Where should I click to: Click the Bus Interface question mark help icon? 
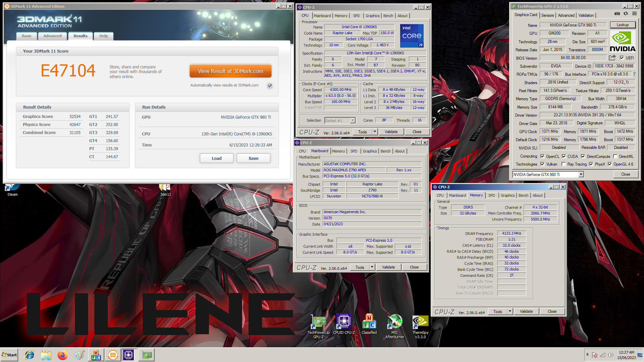(634, 74)
